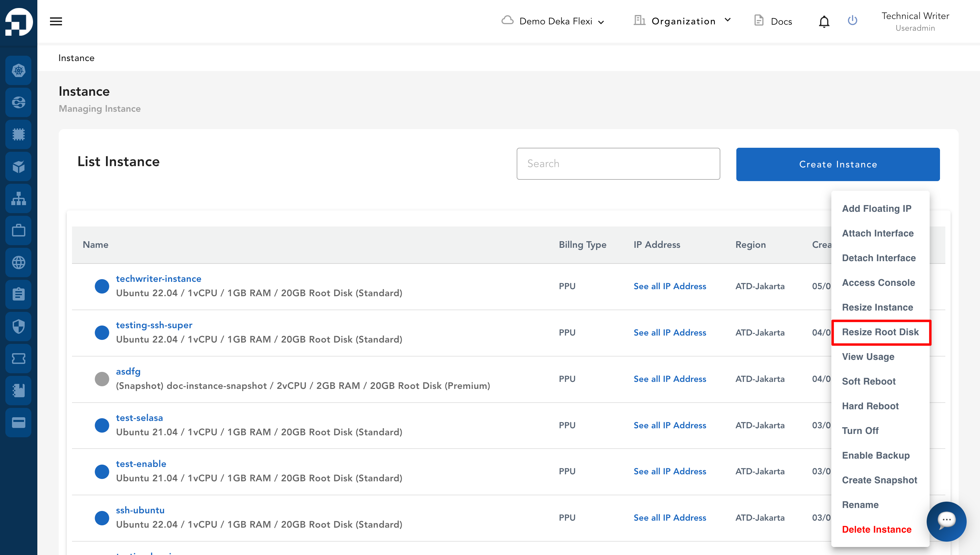Click the blue power icon in header
980x555 pixels.
[852, 21]
